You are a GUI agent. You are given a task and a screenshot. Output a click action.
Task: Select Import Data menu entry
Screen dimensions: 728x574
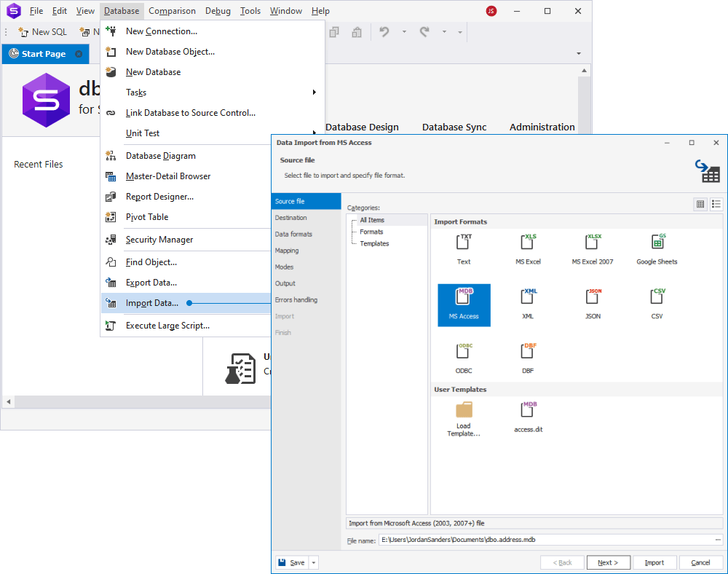pos(186,303)
